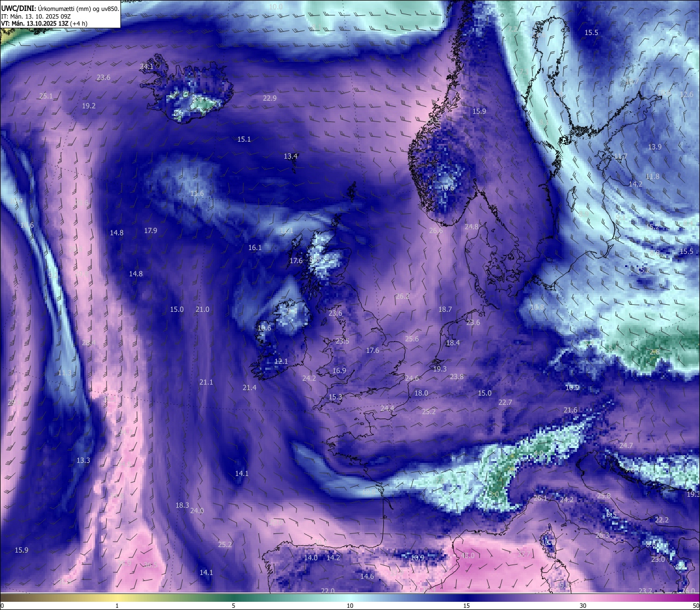
Task: Click the 15 tick on the colour scale
Action: [466, 606]
